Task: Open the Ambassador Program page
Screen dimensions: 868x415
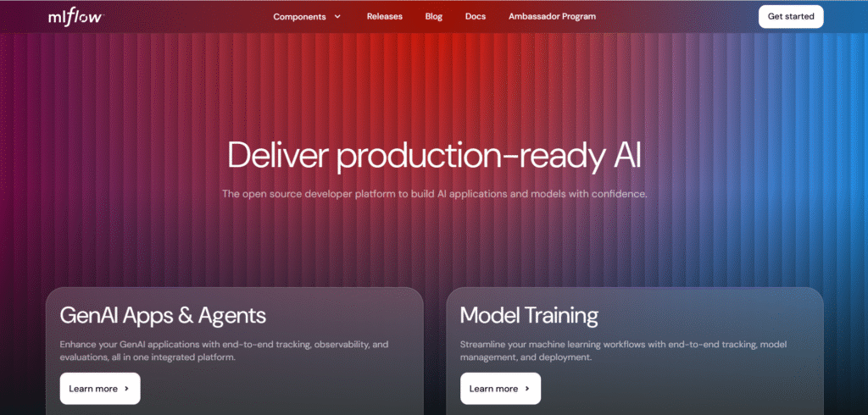Action: [x=552, y=16]
